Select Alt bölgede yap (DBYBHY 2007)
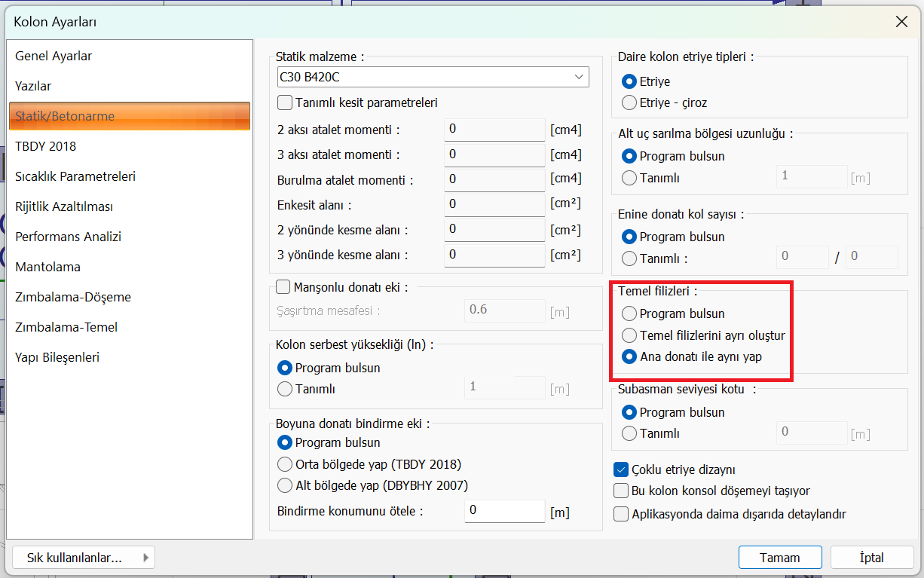The height and width of the screenshot is (578, 924). (x=286, y=485)
